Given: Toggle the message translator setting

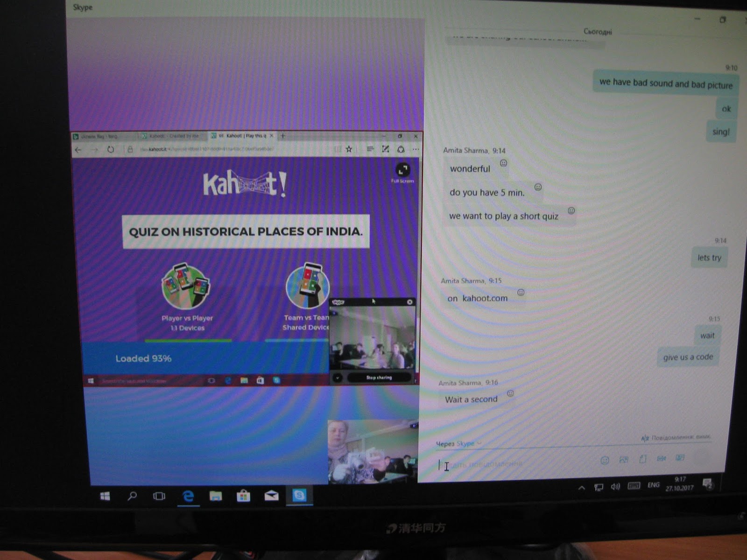Looking at the screenshot, I should [676, 437].
